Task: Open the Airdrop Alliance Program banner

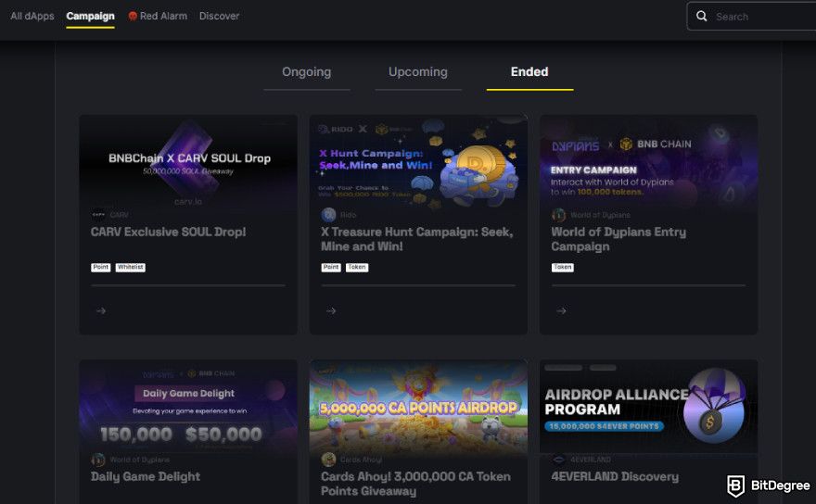Action: click(x=648, y=406)
